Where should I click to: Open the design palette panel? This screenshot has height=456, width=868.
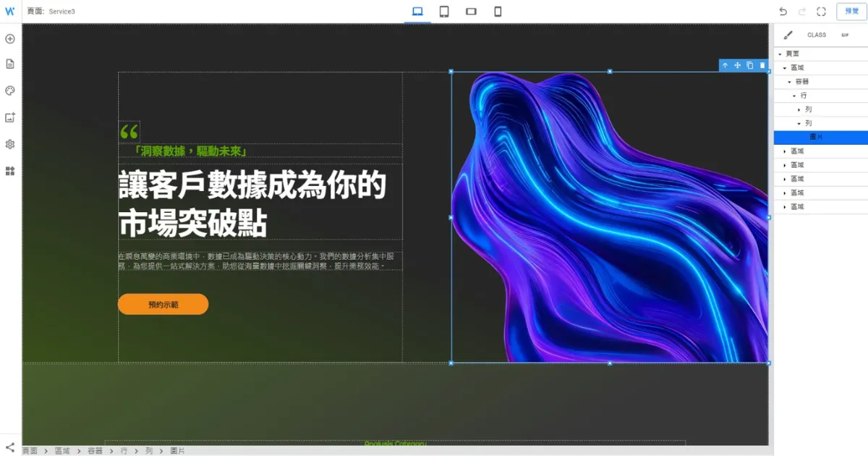pyautogui.click(x=9, y=90)
